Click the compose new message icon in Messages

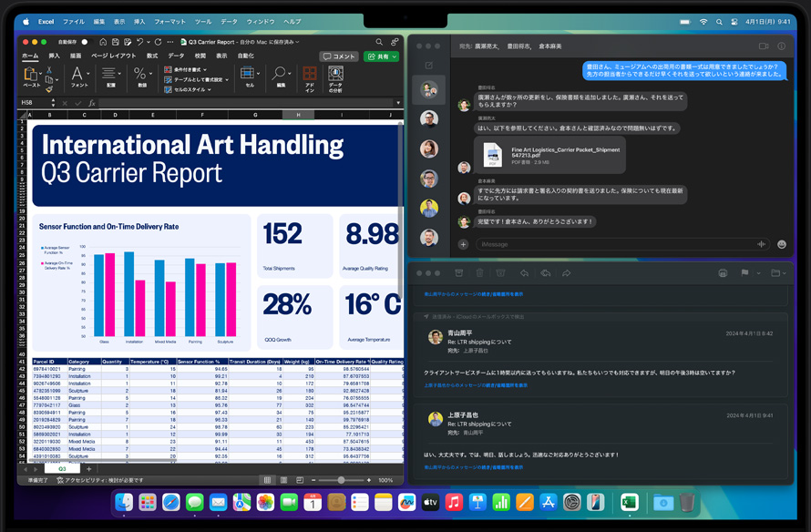click(429, 66)
